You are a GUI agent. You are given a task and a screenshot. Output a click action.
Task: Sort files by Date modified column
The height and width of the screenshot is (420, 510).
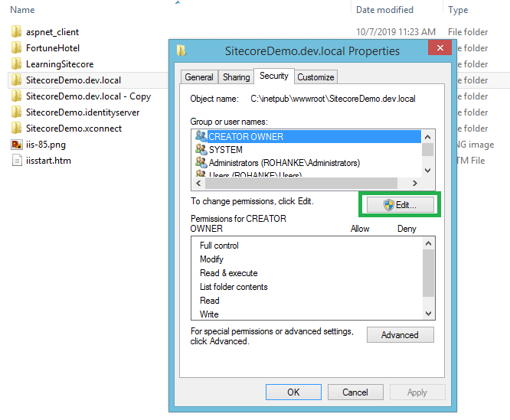click(x=384, y=10)
